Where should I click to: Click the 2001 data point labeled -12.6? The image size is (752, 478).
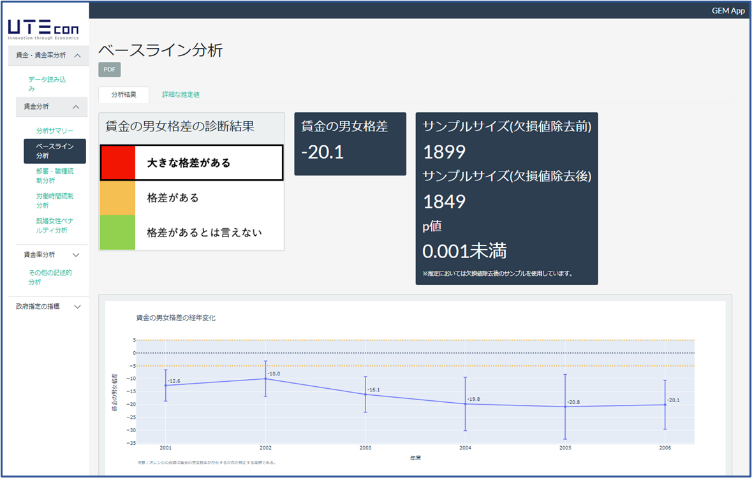(165, 385)
